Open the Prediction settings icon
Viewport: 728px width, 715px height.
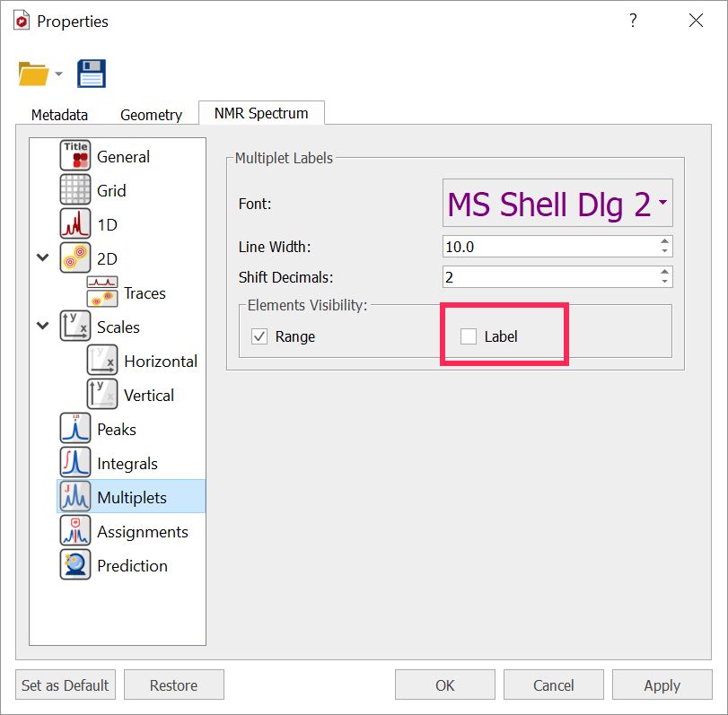(x=75, y=565)
